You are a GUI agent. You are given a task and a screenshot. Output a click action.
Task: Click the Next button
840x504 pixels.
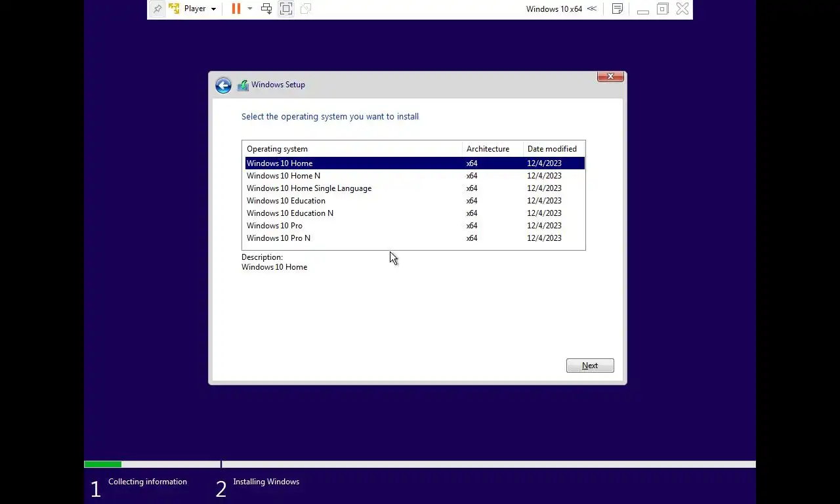[x=590, y=366]
